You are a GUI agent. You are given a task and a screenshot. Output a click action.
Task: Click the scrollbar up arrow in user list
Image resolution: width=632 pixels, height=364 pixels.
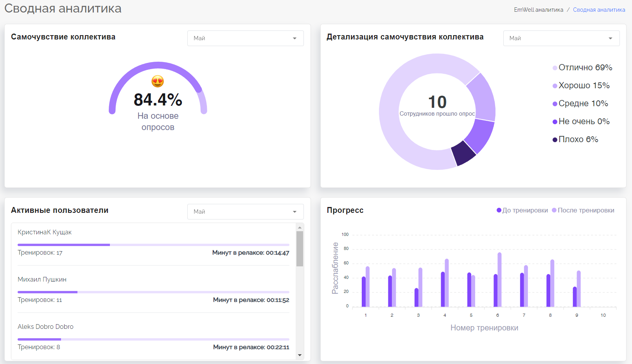click(x=300, y=227)
